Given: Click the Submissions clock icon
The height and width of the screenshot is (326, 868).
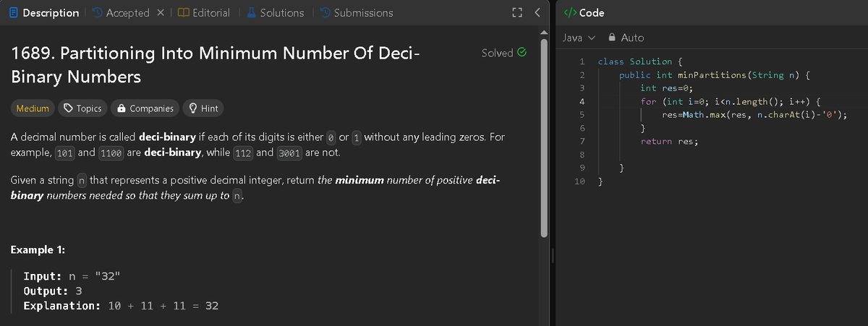Looking at the screenshot, I should pyautogui.click(x=325, y=12).
